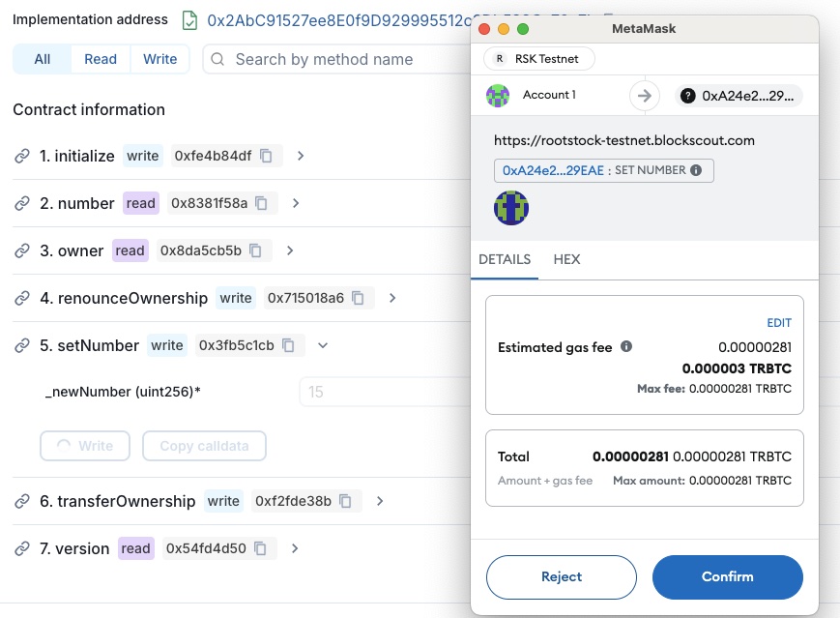Click the info icon beside SET NUMBER
Viewport: 840px width, 618px height.
tap(695, 170)
